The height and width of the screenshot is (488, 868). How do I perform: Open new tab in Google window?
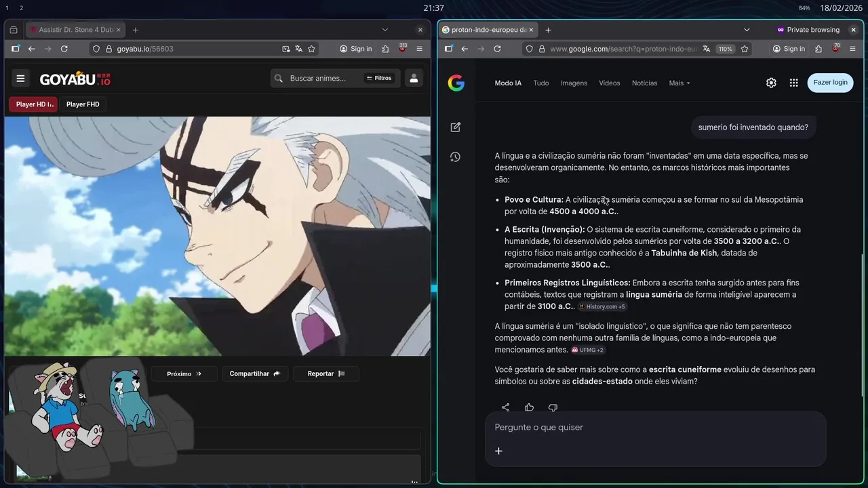pyautogui.click(x=548, y=30)
